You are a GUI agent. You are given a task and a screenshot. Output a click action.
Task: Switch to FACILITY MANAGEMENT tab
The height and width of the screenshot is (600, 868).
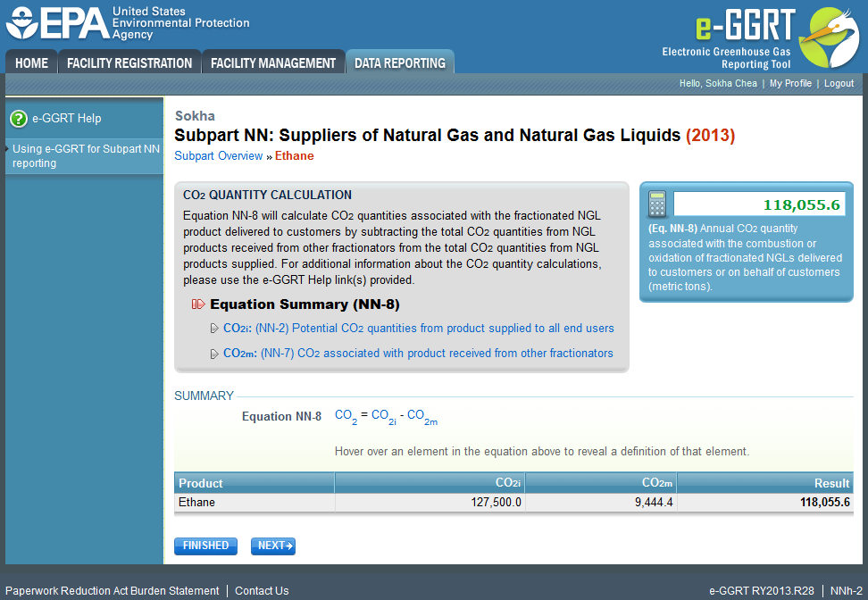coord(273,62)
